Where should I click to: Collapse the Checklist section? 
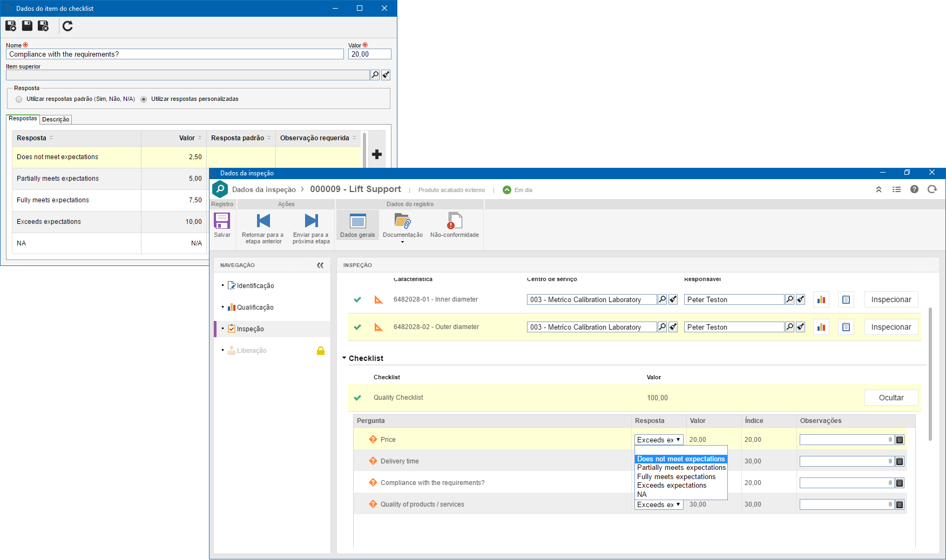click(344, 358)
